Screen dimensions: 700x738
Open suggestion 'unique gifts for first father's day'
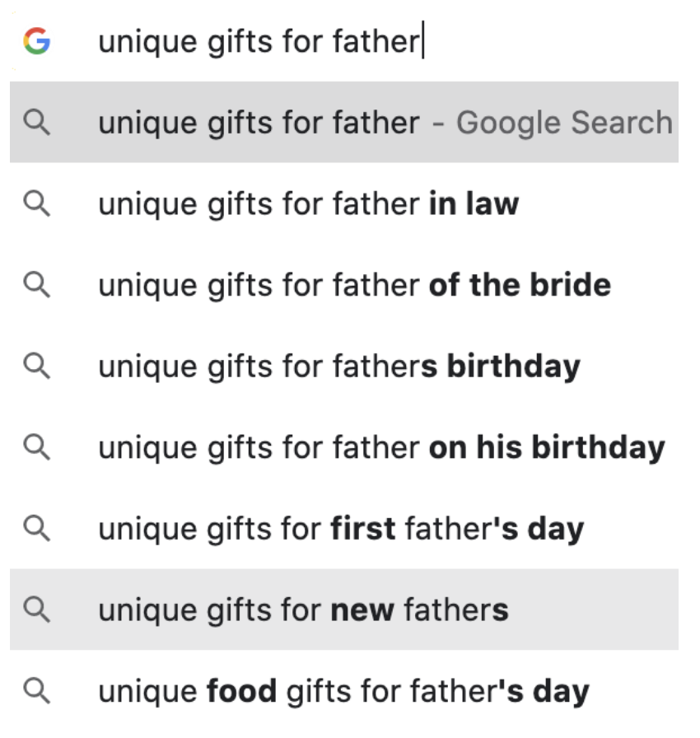[344, 529]
